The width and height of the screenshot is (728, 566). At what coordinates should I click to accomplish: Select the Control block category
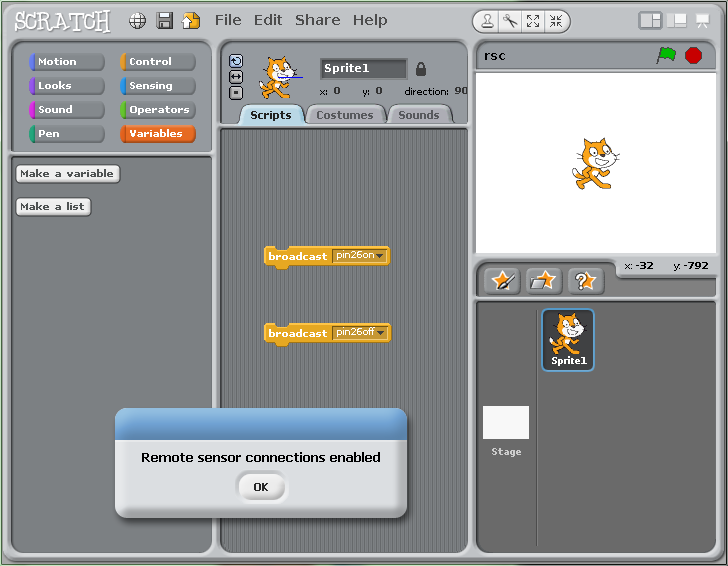coord(158,61)
